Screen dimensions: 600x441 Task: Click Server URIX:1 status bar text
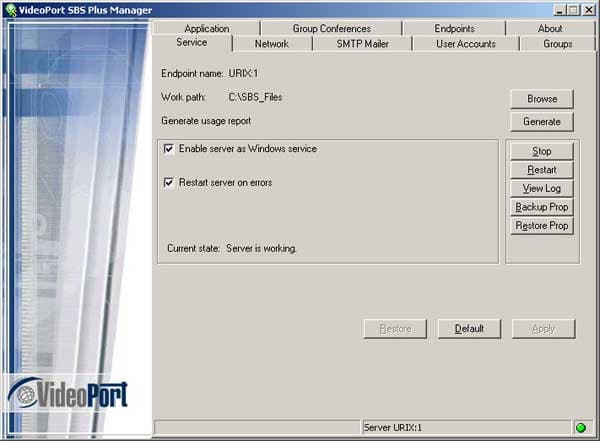(393, 428)
